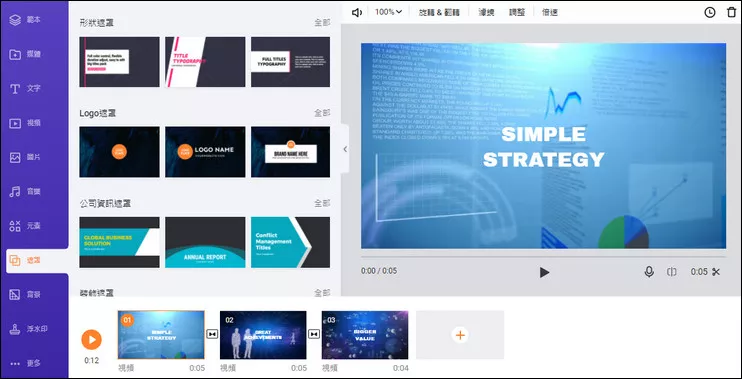Click the clock duration icon in toolbar

[x=709, y=12]
